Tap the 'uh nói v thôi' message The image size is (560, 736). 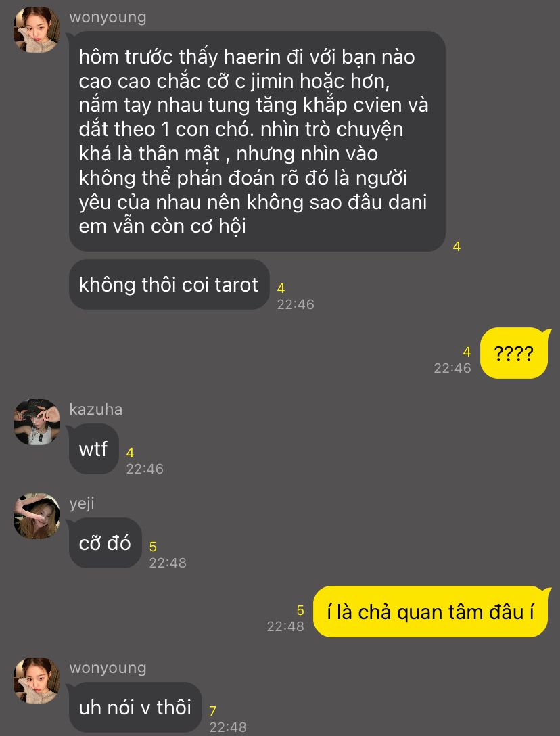coord(135,707)
